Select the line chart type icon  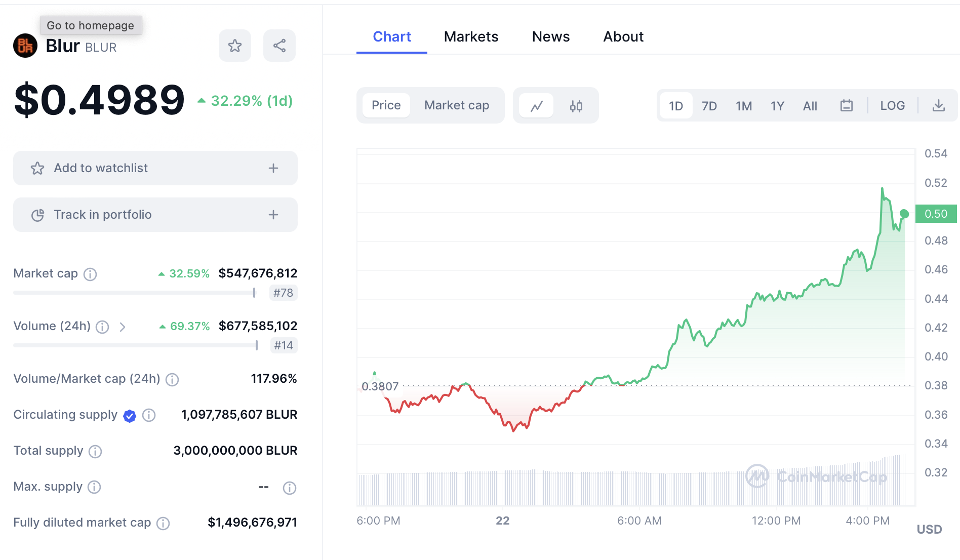tap(536, 106)
